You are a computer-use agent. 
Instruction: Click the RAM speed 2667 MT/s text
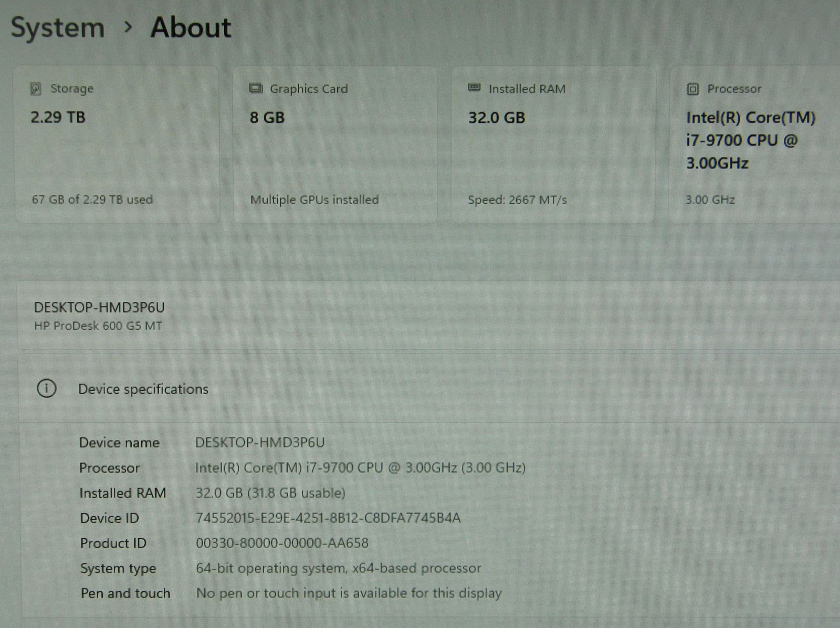pos(517,200)
